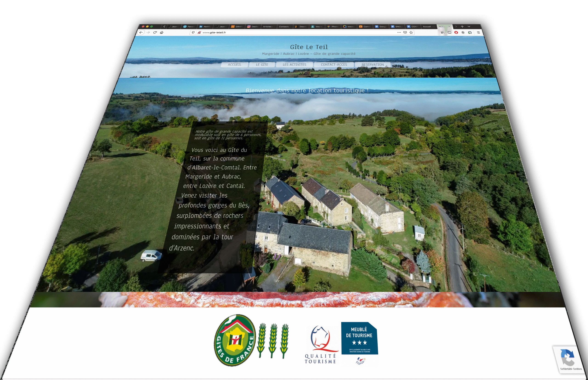Open tracking protection shield in address bar

pyautogui.click(x=193, y=32)
